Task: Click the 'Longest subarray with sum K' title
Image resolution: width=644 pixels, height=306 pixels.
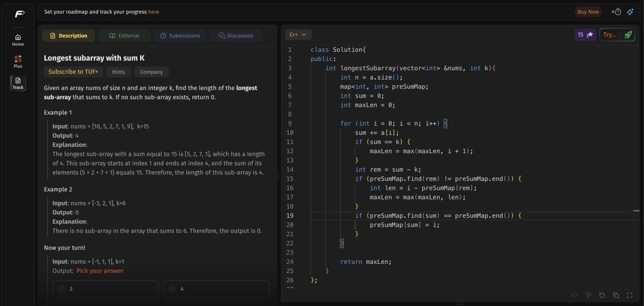Action: tap(94, 58)
